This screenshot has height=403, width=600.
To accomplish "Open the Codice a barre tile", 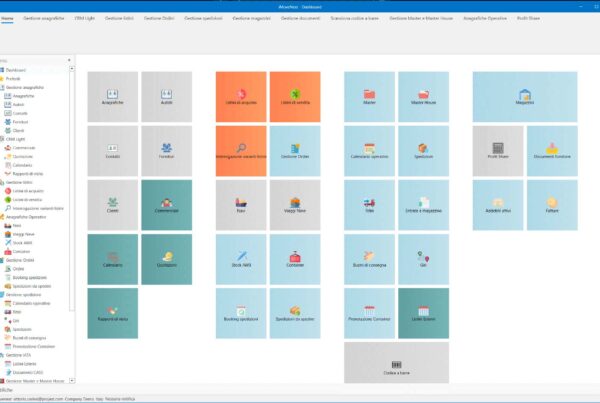I will coord(396,362).
